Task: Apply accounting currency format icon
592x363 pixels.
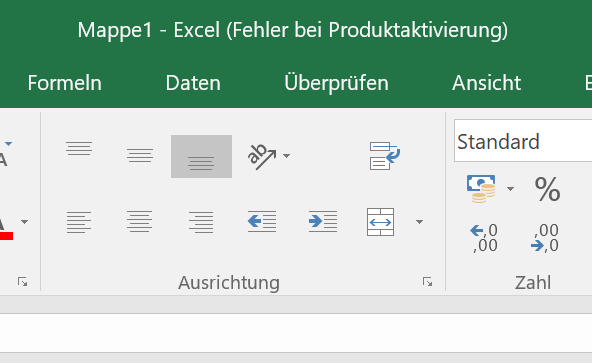Action: coord(481,188)
